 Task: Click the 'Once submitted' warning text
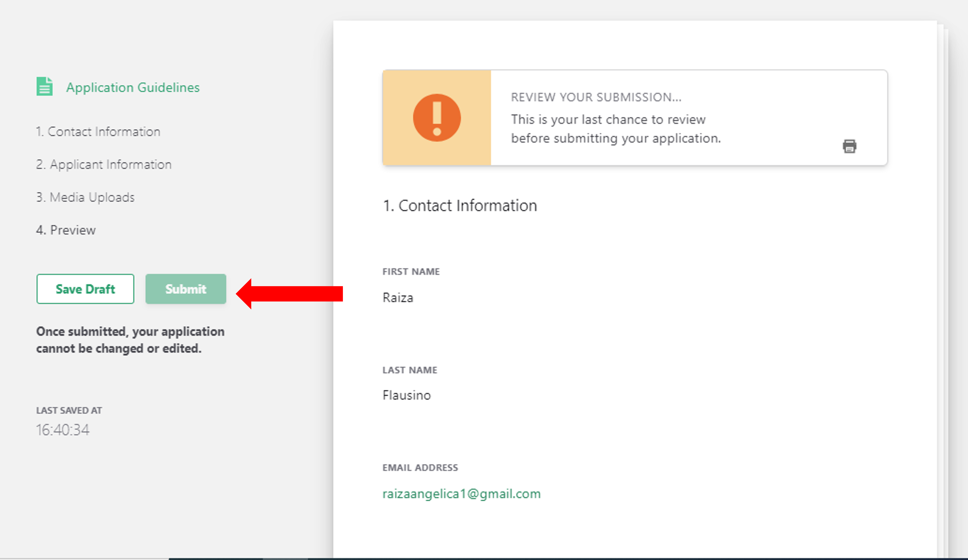pyautogui.click(x=130, y=340)
